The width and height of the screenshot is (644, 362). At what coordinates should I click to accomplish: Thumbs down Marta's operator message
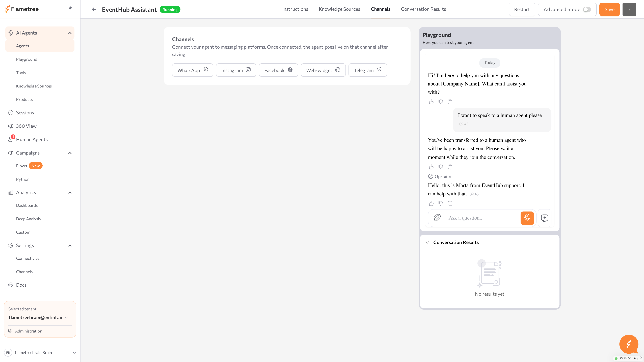[441, 203]
